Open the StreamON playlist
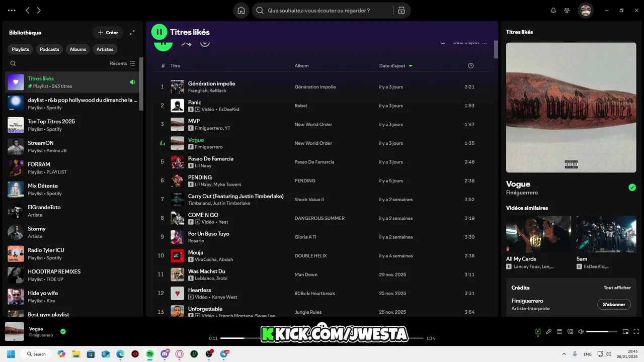The image size is (644, 362). pyautogui.click(x=73, y=146)
